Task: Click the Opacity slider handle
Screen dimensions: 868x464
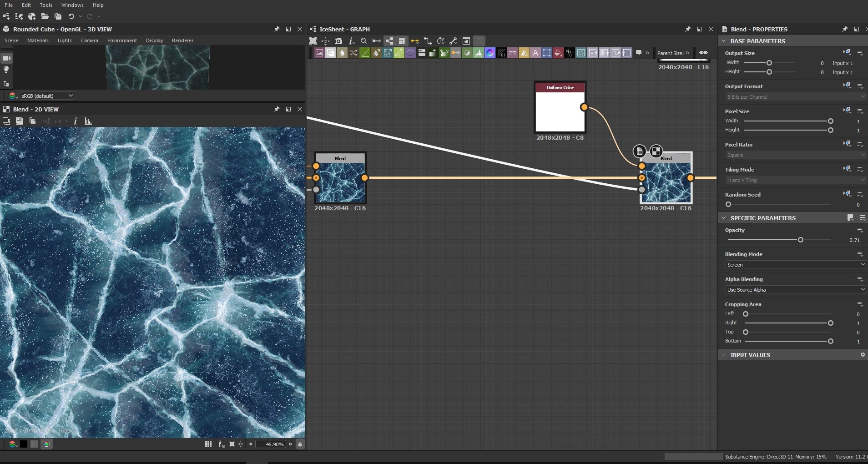Action: (800, 240)
